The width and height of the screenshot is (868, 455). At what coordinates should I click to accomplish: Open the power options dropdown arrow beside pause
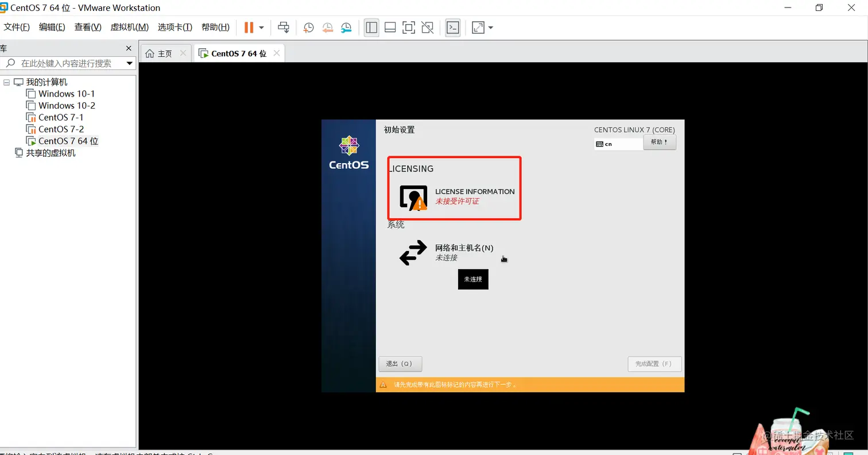[x=261, y=28]
